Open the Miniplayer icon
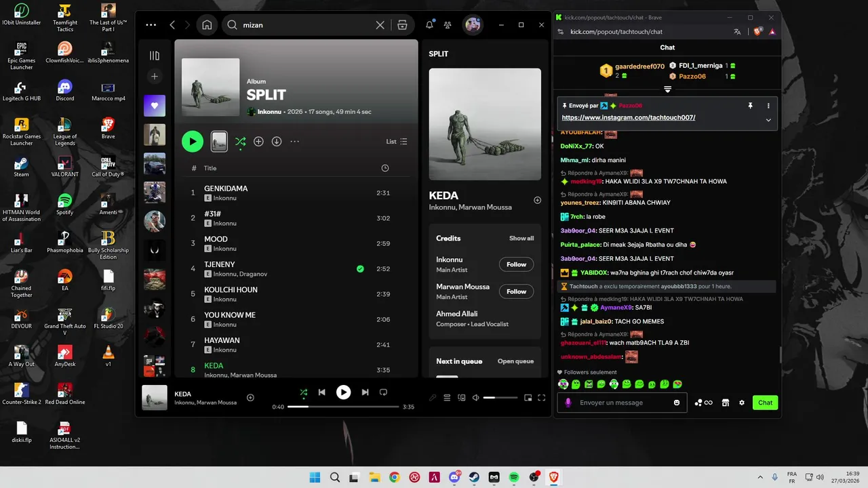The height and width of the screenshot is (488, 868). [528, 398]
